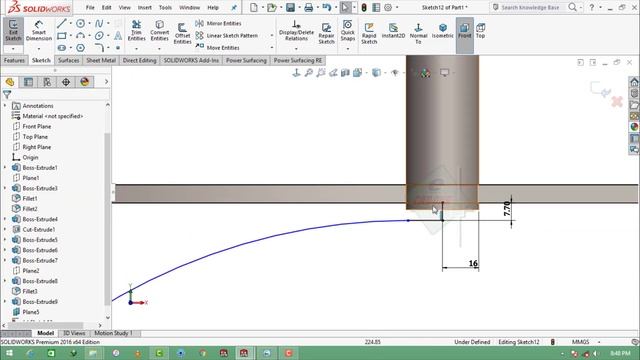The image size is (640, 360).
Task: Click the 7.70 dimension value
Action: (x=507, y=209)
